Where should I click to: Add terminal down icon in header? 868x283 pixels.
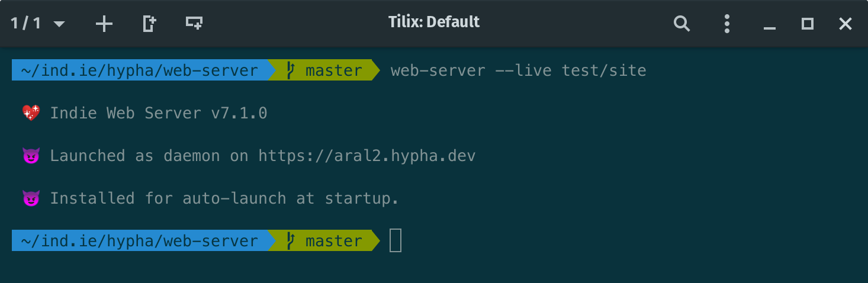[194, 23]
